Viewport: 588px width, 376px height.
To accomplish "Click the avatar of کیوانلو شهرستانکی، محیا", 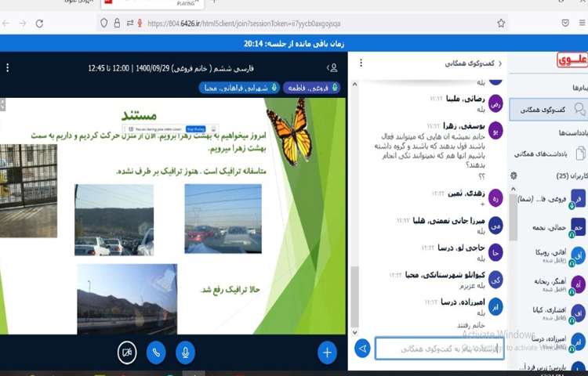I will coord(495,280).
